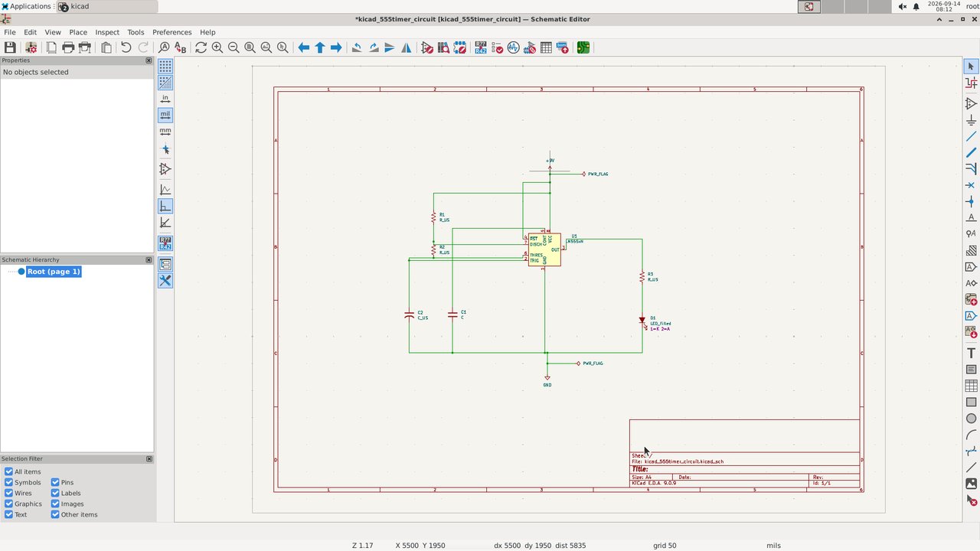Click the Mirror horizontally toolbar icon
The width and height of the screenshot is (980, 551).
[x=406, y=47]
